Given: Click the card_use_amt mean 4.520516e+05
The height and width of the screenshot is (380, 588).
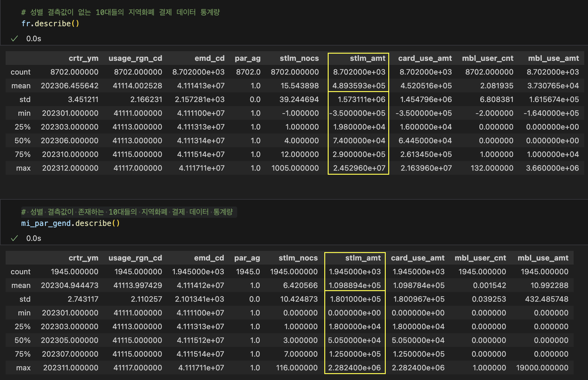Looking at the screenshot, I should tap(426, 86).
